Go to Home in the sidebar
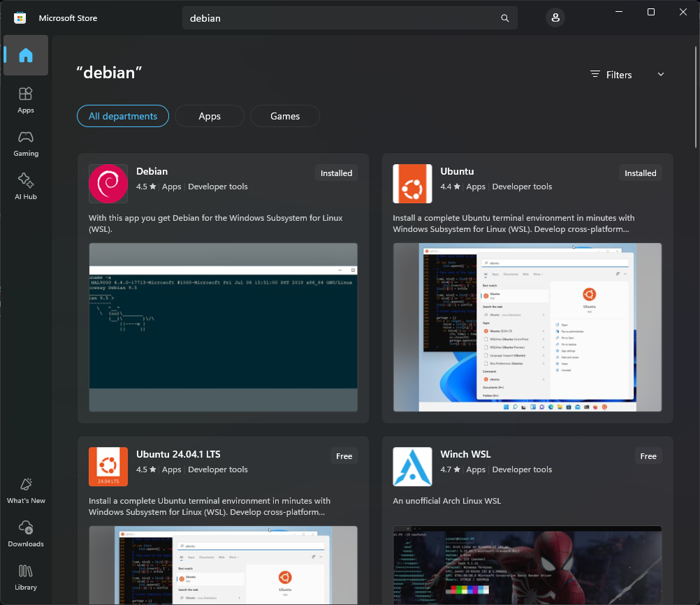 (26, 55)
